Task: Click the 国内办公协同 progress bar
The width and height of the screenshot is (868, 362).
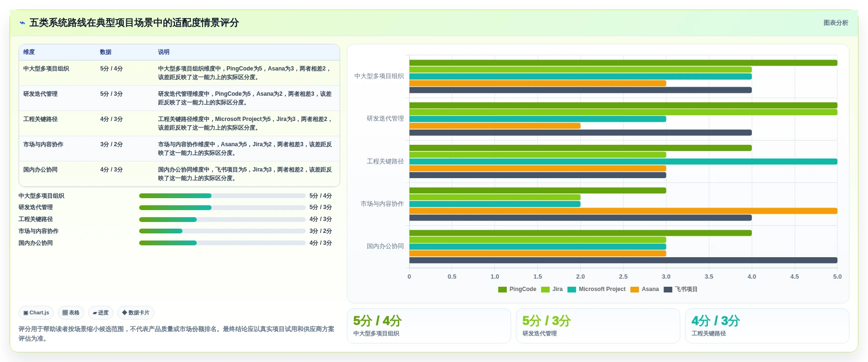Action: tap(222, 243)
